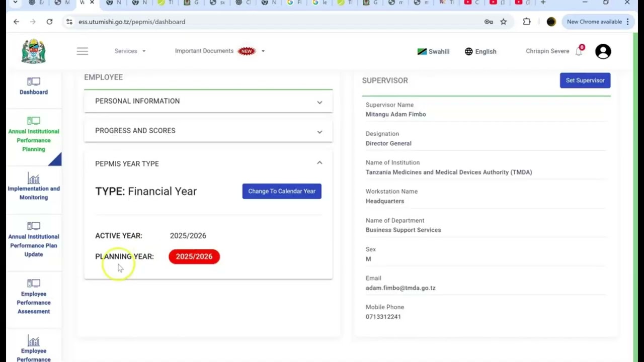Select the Director General designation text
The width and height of the screenshot is (644, 362).
(x=388, y=143)
